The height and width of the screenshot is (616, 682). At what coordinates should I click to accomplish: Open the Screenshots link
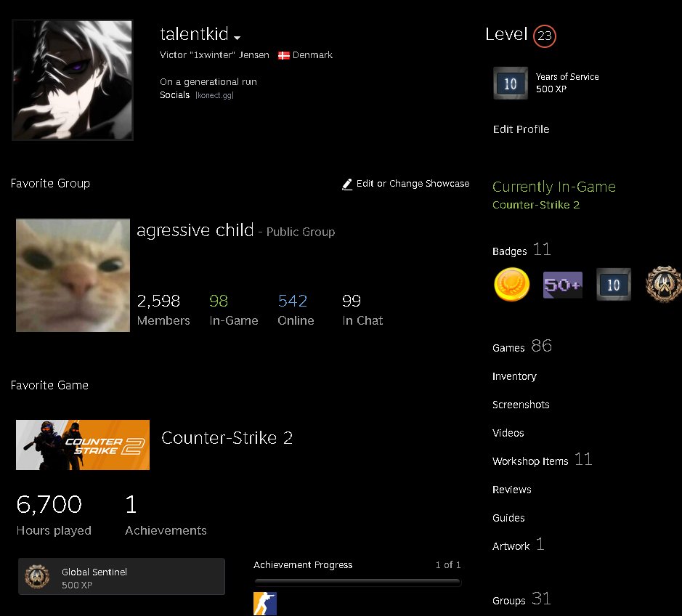click(521, 405)
